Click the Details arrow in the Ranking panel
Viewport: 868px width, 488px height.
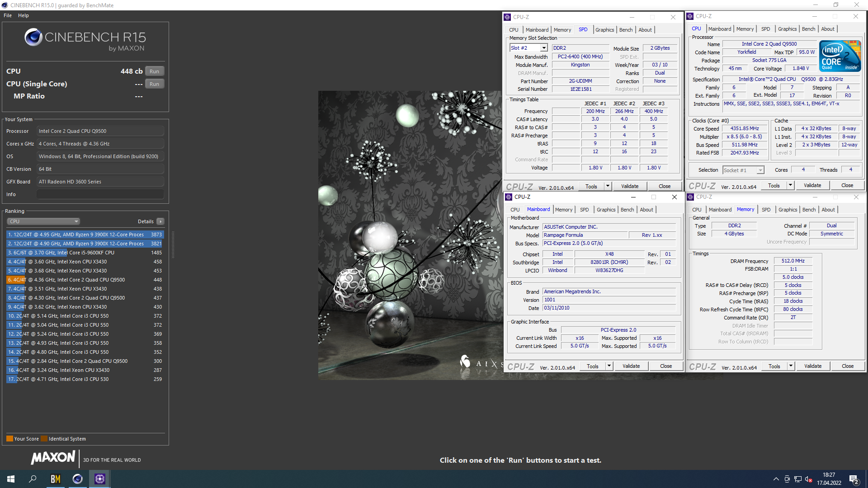160,221
